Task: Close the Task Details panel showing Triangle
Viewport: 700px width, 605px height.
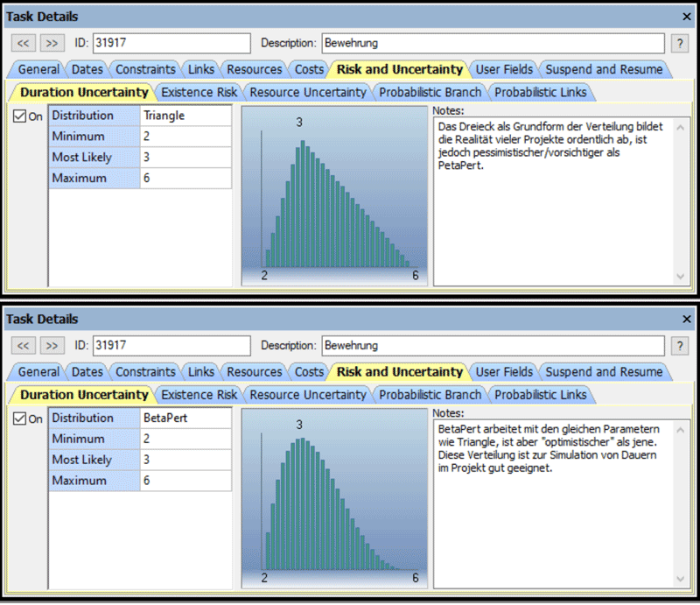Action: (686, 17)
